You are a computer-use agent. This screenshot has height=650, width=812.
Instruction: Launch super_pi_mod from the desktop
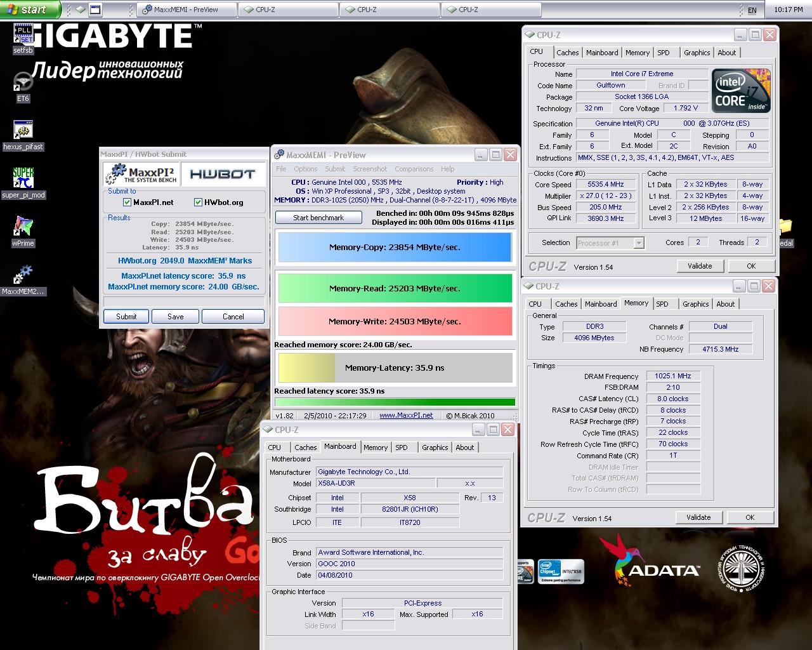(23, 183)
